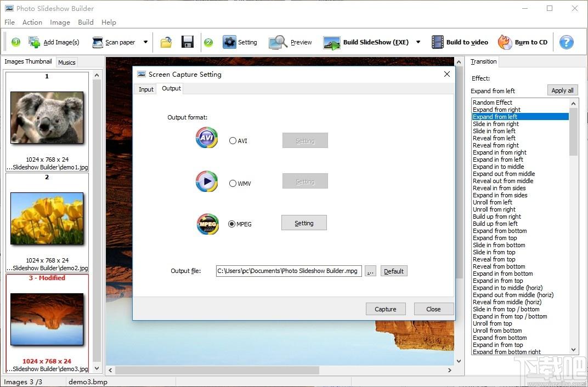Click the green step 1 icon
Screen dimensions: 588x387
pyautogui.click(x=16, y=42)
